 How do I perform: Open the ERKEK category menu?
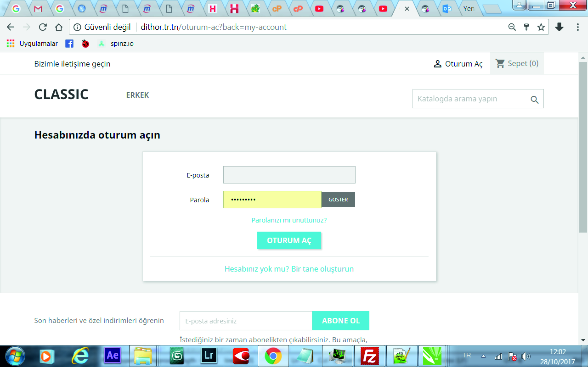pyautogui.click(x=137, y=95)
